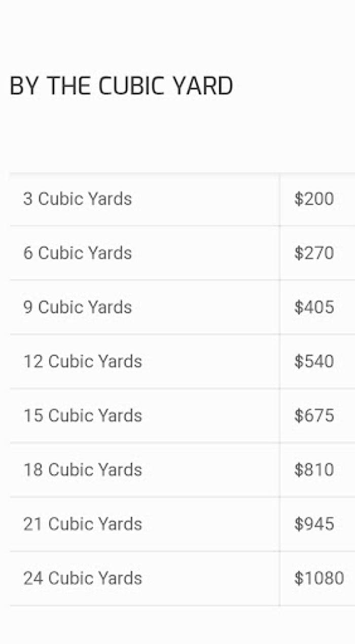355x644 pixels.
Task: Select the $405 price cell
Action: coord(314,307)
